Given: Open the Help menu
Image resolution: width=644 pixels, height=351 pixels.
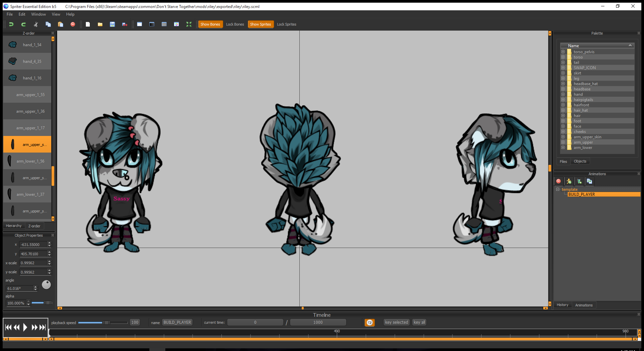Looking at the screenshot, I should click(x=70, y=14).
